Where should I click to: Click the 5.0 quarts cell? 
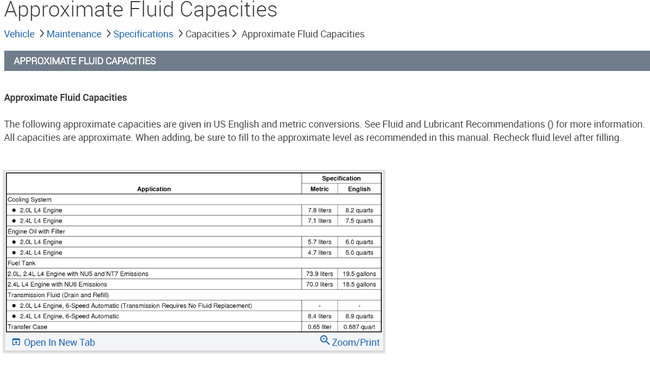coord(359,253)
